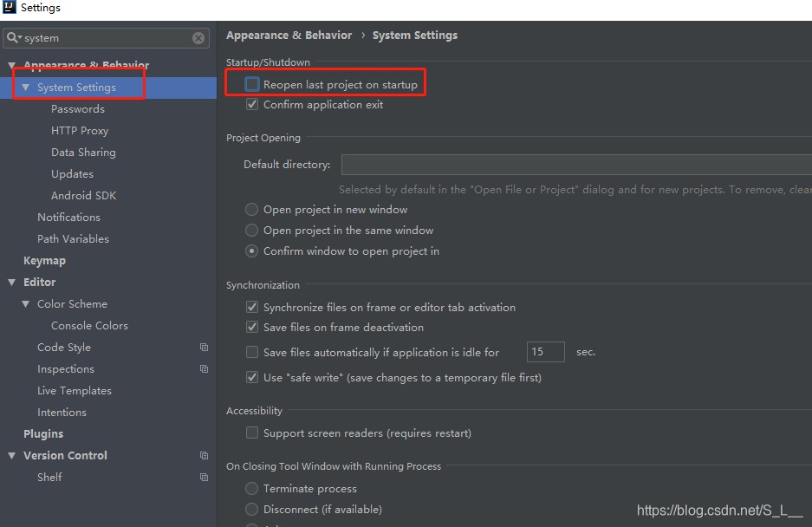Open the Plugins settings page
Image resolution: width=812 pixels, height=527 pixels.
coord(43,433)
